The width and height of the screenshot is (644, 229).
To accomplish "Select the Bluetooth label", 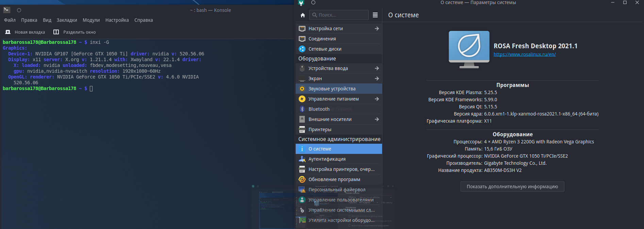I will point(319,109).
